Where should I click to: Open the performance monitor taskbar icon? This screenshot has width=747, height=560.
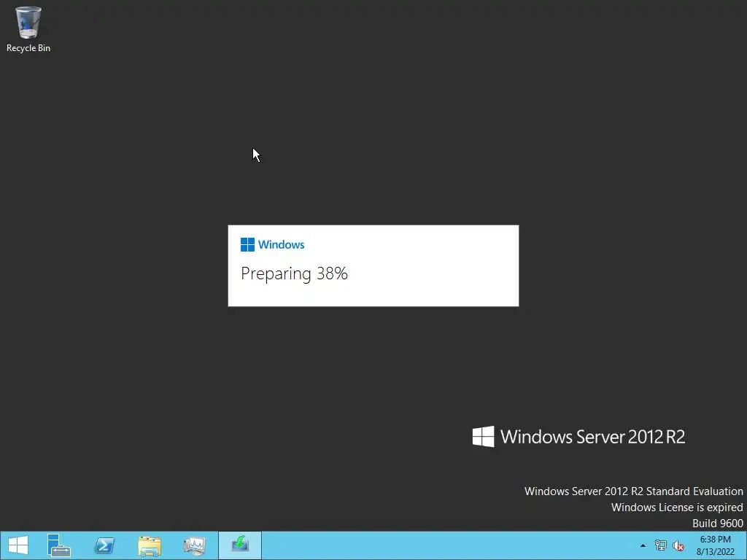[195, 545]
